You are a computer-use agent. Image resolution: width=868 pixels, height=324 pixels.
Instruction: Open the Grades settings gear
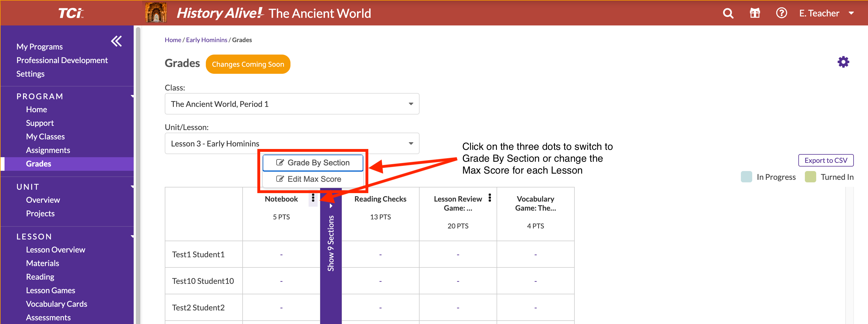843,62
